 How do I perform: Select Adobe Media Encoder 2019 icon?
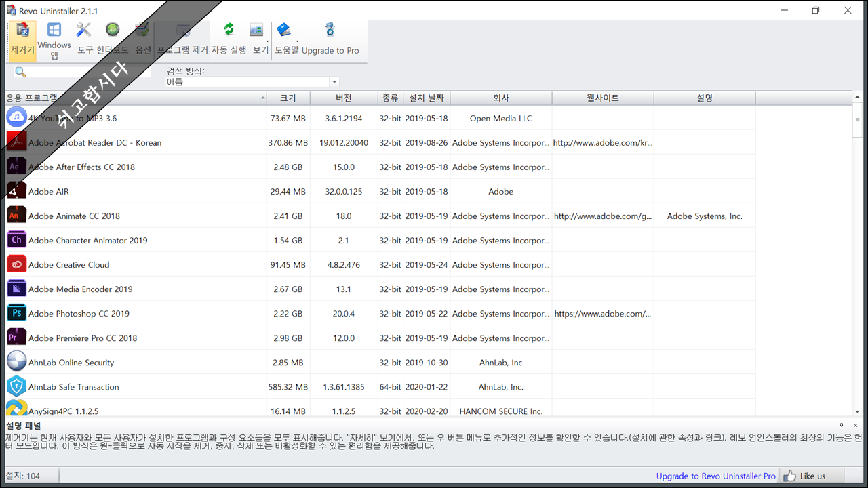tap(16, 289)
